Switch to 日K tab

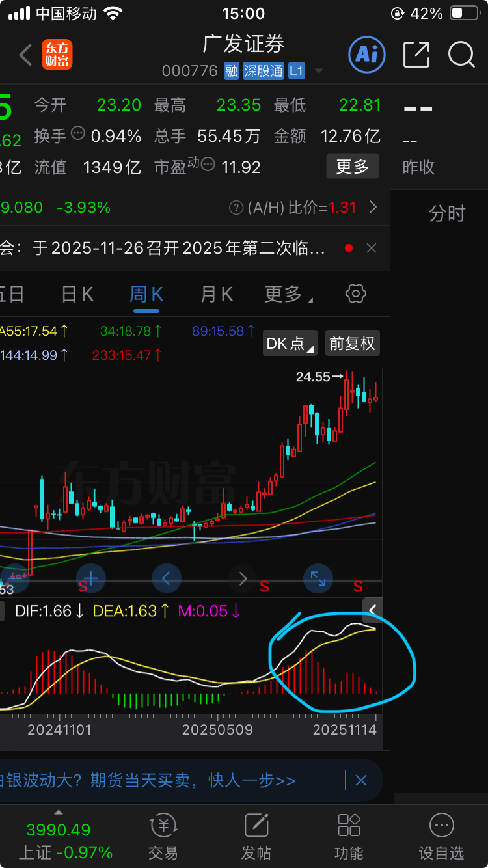[x=77, y=294]
